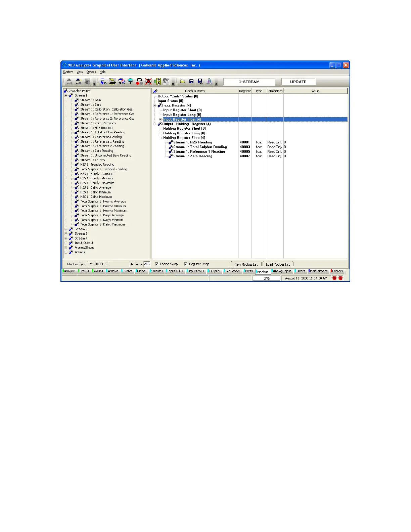Expand the Stream 2 tree node
411x532 pixels.
[x=66, y=229]
